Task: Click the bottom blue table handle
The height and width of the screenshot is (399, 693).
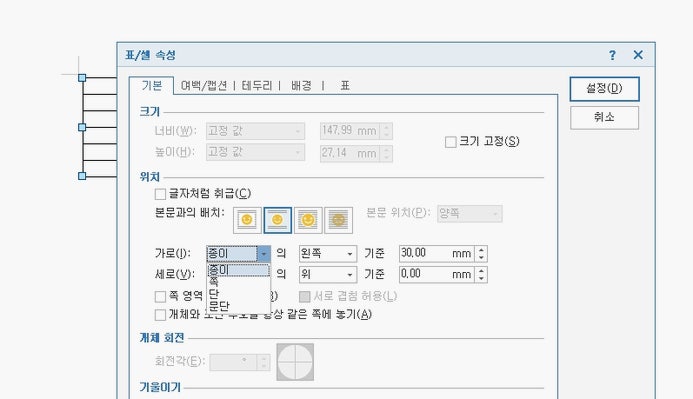Action: click(82, 176)
